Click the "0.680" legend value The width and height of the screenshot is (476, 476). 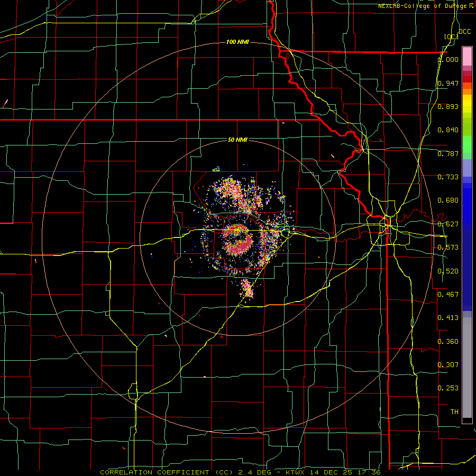coord(448,200)
